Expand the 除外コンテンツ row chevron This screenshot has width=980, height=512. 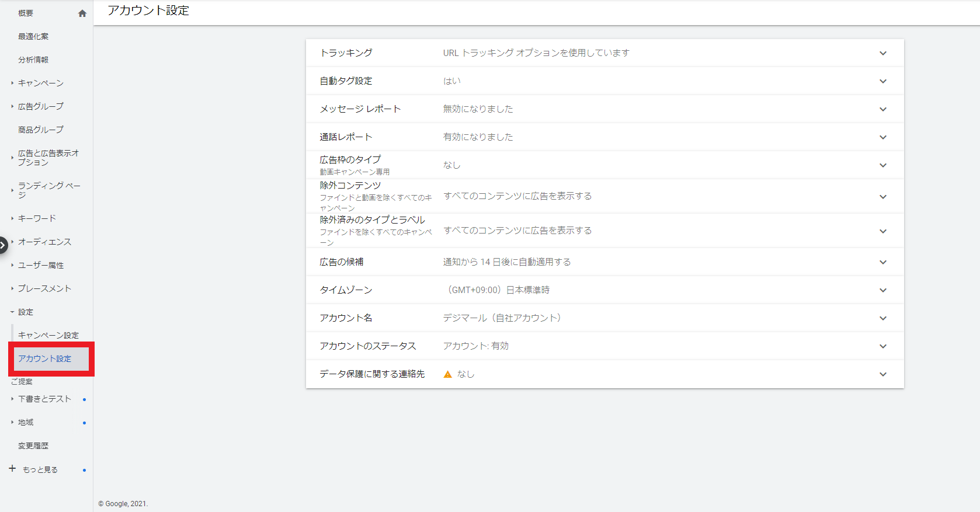[883, 197]
